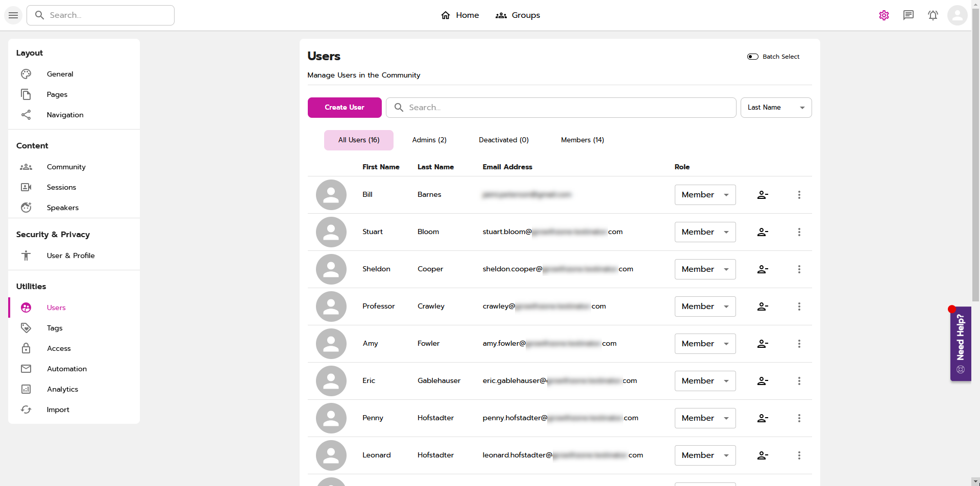Open the Groups navigation link
The width and height of the screenshot is (980, 486).
pyautogui.click(x=518, y=15)
